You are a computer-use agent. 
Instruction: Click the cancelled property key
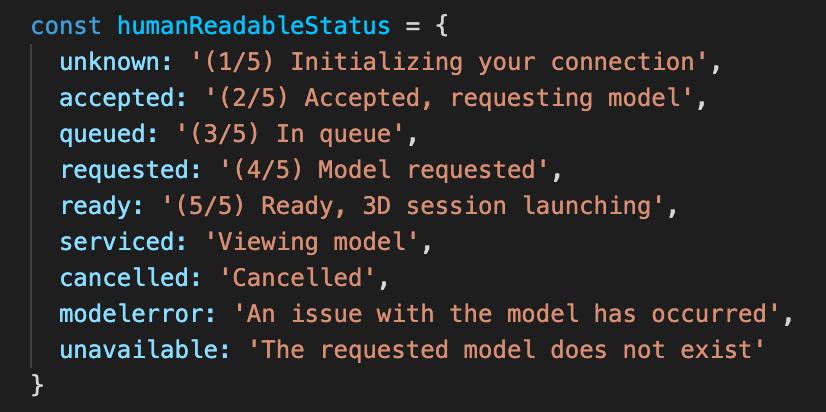pos(124,278)
